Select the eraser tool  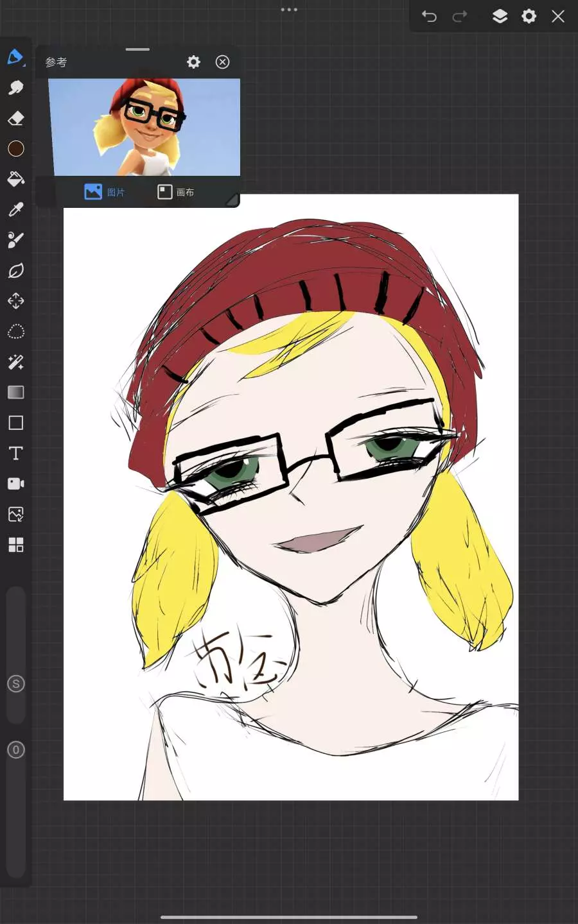tap(15, 118)
